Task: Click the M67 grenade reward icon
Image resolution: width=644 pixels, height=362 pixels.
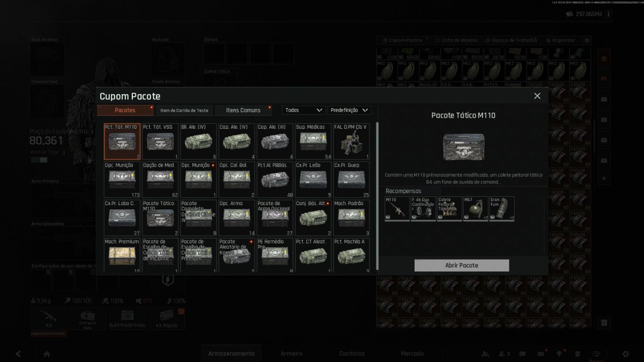Action: click(x=476, y=209)
